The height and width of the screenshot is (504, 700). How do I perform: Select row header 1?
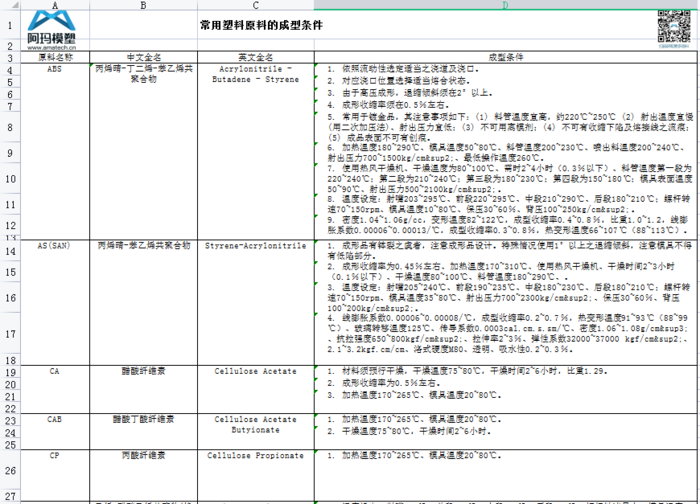click(10, 25)
